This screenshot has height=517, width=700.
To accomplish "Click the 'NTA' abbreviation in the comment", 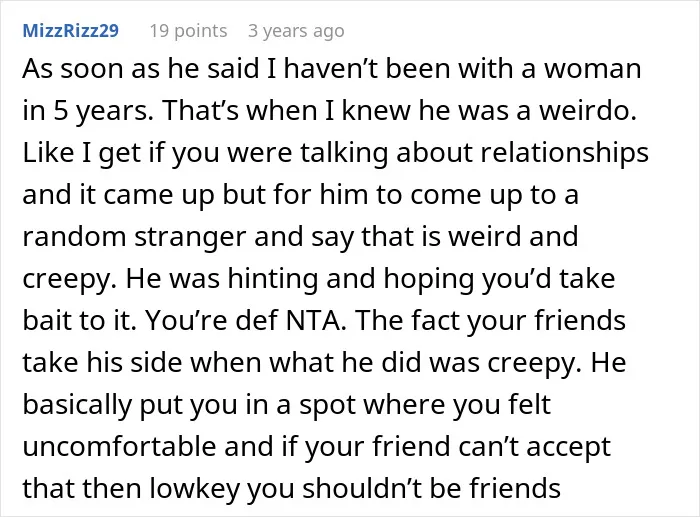I will click(x=316, y=320).
